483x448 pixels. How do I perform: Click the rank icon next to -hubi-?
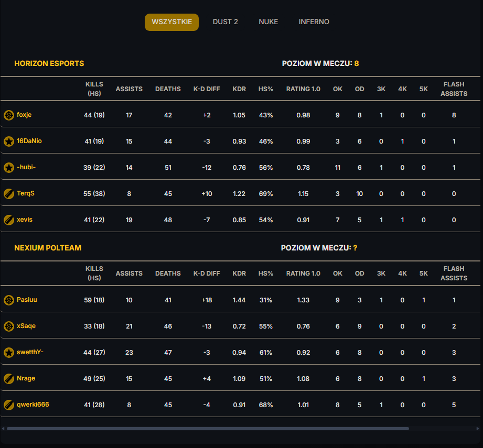click(x=8, y=167)
